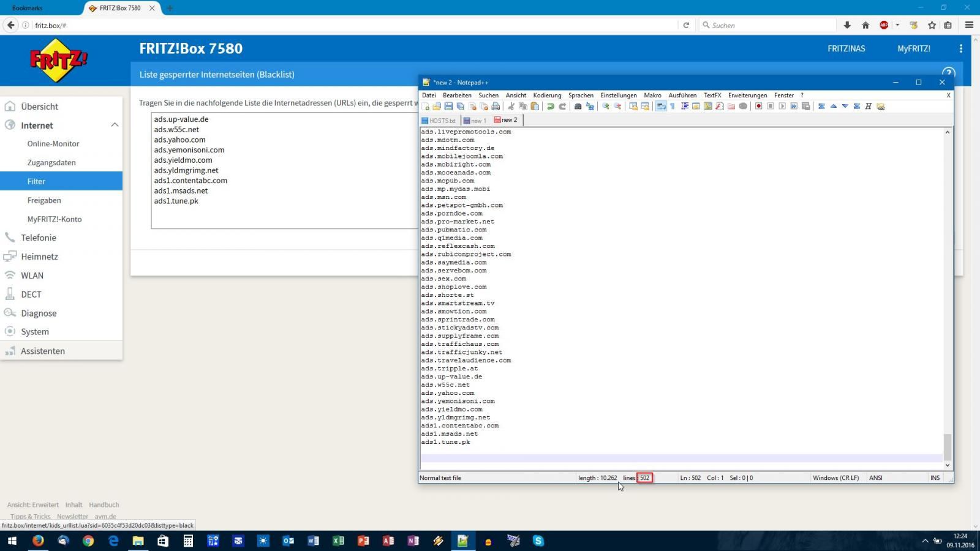
Task: Switch to new 1 tab in Notepad++
Action: (x=475, y=121)
